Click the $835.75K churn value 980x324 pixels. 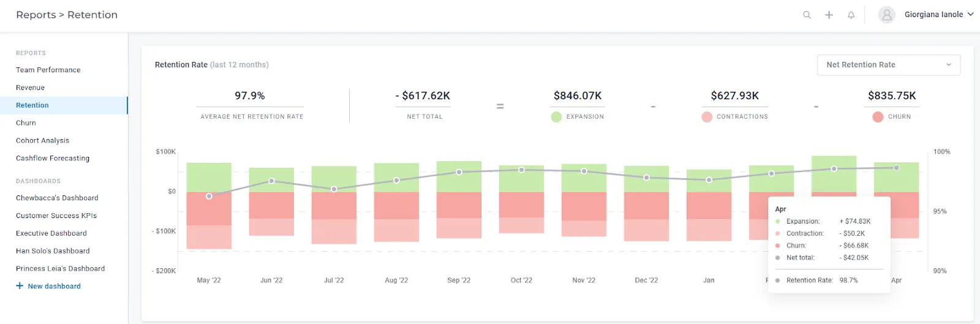[x=892, y=96]
